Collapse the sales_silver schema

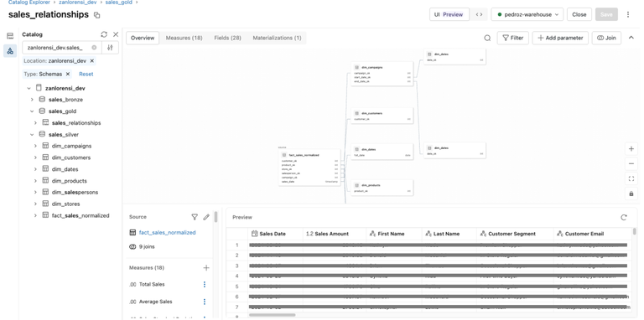pos(32,135)
